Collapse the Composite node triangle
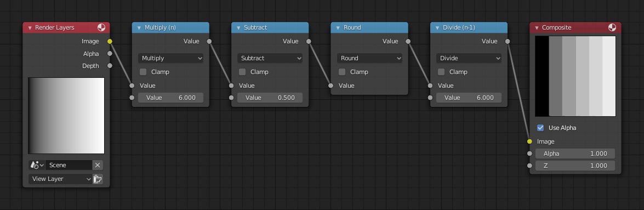Image resolution: width=644 pixels, height=210 pixels. (x=537, y=28)
